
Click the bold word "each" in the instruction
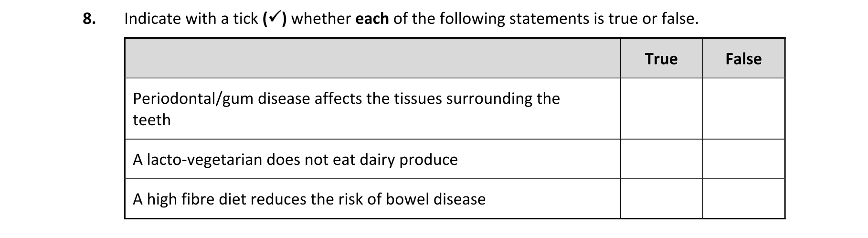click(x=372, y=19)
